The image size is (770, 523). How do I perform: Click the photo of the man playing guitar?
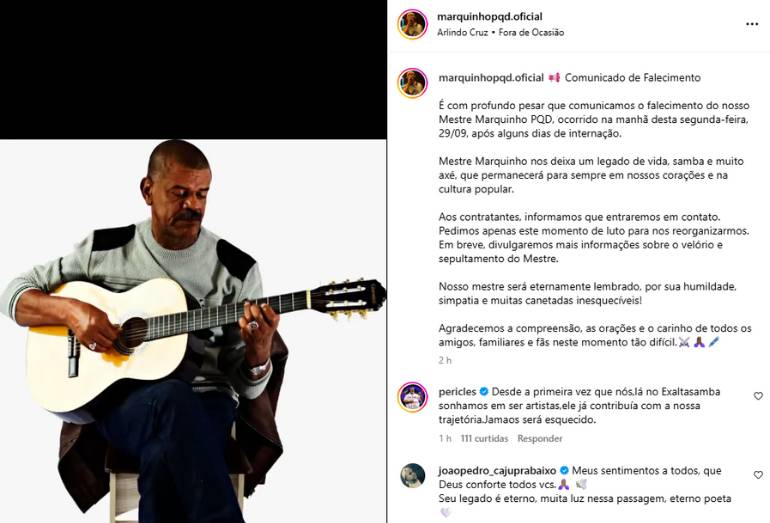click(193, 330)
